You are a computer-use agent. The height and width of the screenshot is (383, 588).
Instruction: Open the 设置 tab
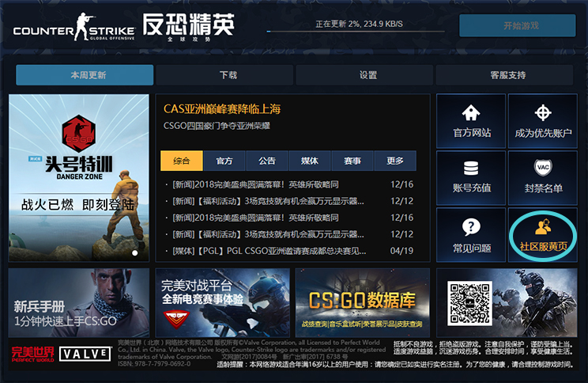click(x=364, y=75)
